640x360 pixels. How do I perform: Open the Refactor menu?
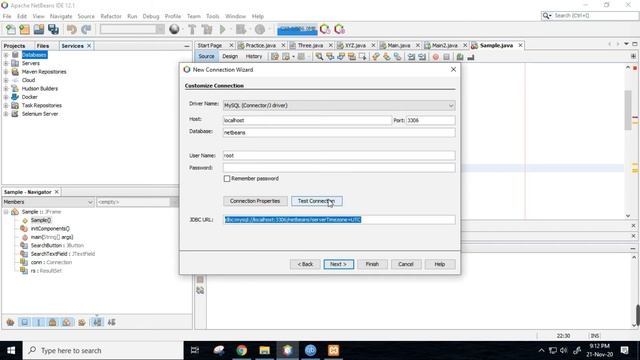click(111, 16)
